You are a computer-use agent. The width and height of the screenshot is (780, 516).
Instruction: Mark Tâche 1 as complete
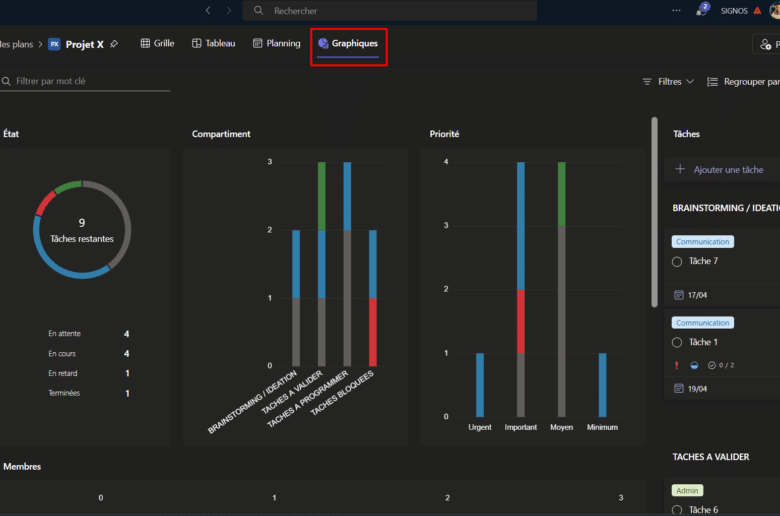click(677, 342)
